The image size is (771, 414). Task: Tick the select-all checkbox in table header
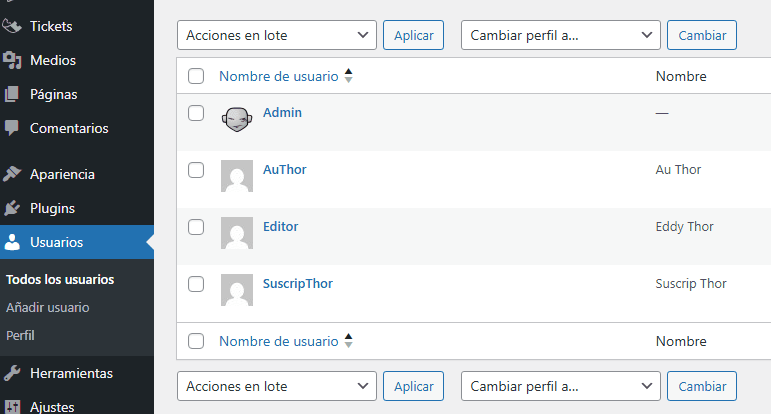point(196,76)
